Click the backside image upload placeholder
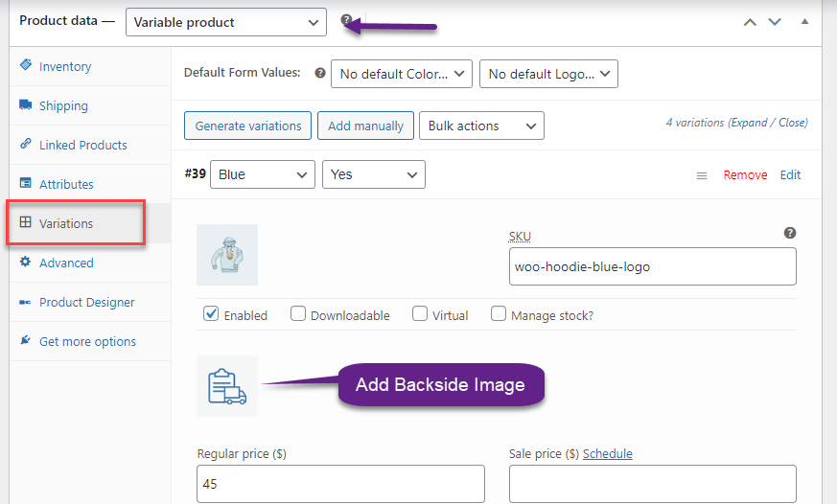The width and height of the screenshot is (837, 504). [227, 386]
